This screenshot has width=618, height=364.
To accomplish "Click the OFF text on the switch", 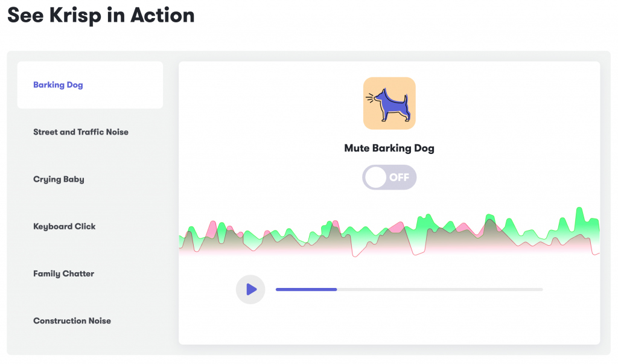I will (399, 177).
